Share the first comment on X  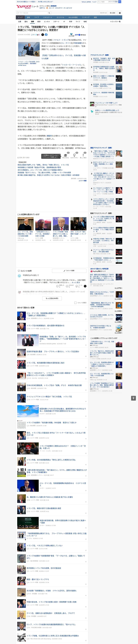coord(85,286)
